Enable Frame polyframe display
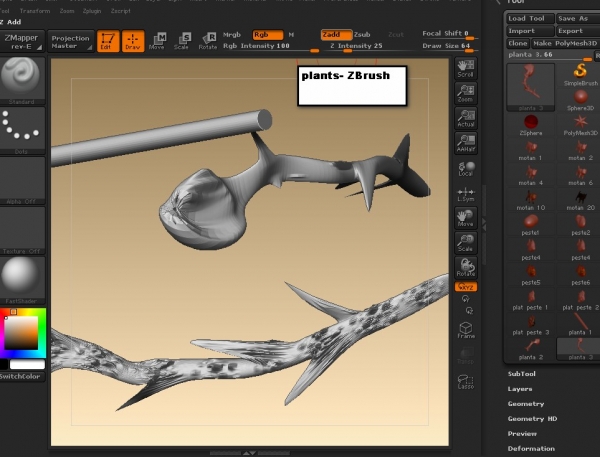The image size is (600, 457). point(466,330)
